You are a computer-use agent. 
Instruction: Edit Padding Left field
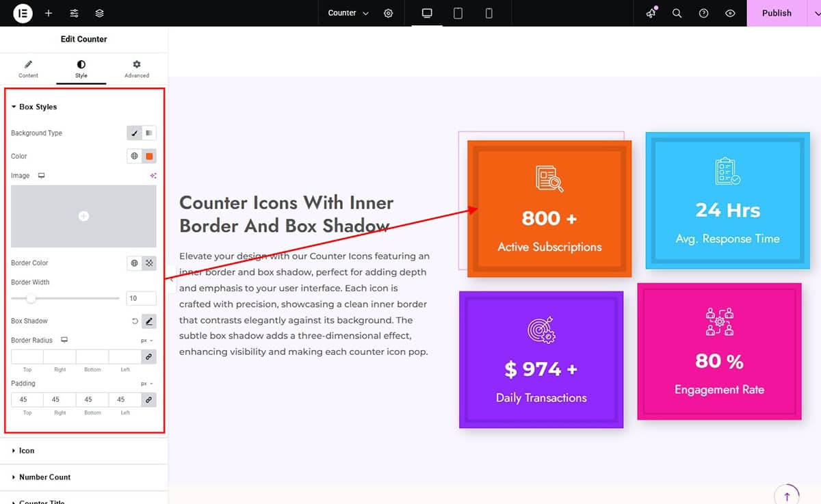coord(125,399)
